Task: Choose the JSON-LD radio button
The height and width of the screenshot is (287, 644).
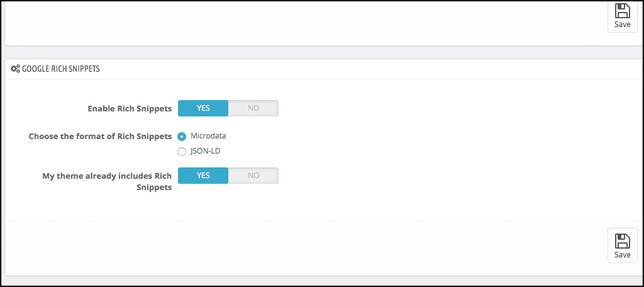Action: click(x=182, y=151)
